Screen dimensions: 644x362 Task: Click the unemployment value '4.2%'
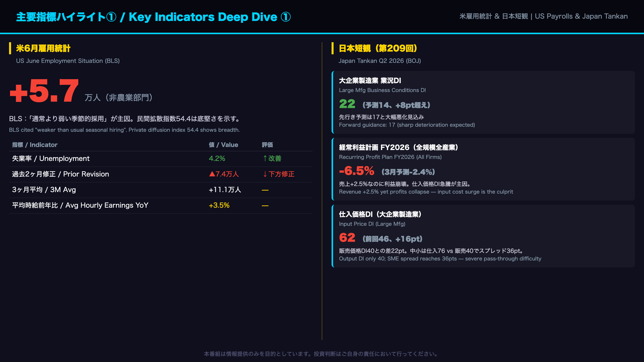pos(217,159)
